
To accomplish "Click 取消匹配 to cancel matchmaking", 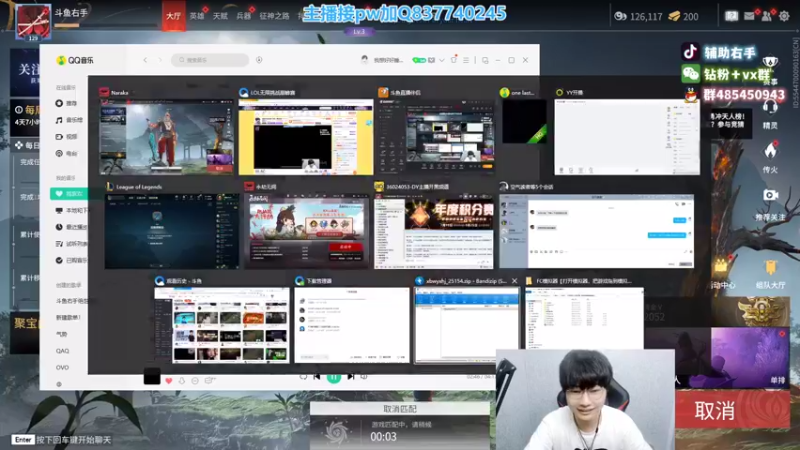I will click(x=399, y=409).
